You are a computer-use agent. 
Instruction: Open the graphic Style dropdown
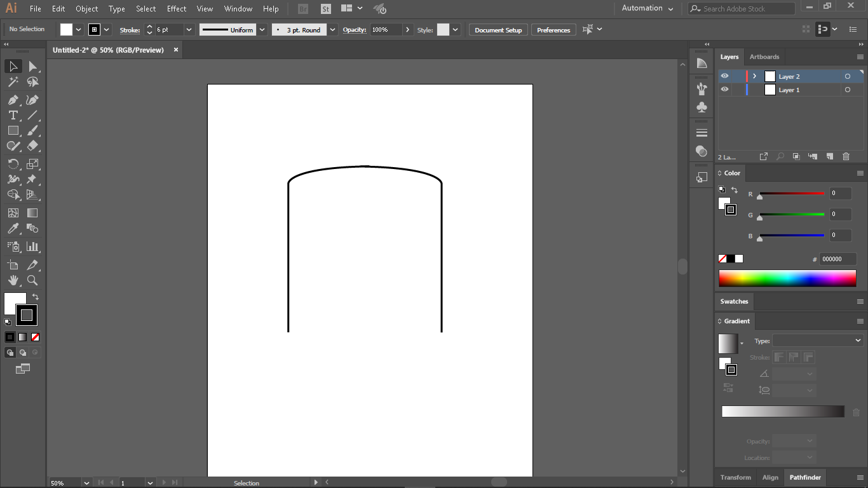click(456, 30)
